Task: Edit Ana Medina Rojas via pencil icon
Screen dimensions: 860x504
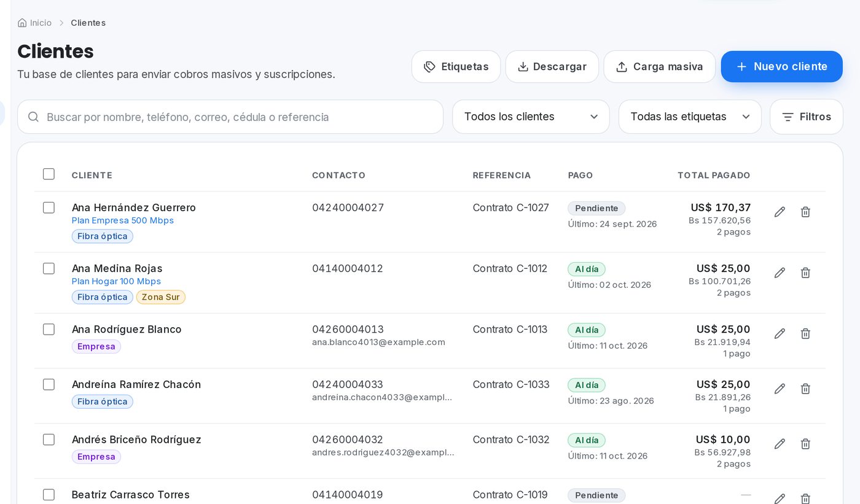Action: click(780, 273)
